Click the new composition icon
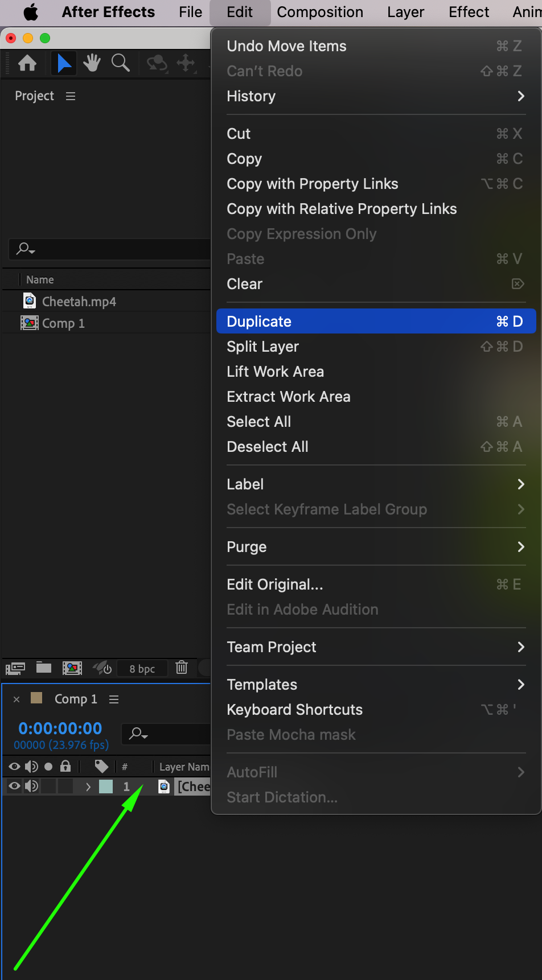Image resolution: width=542 pixels, height=980 pixels. (x=72, y=668)
